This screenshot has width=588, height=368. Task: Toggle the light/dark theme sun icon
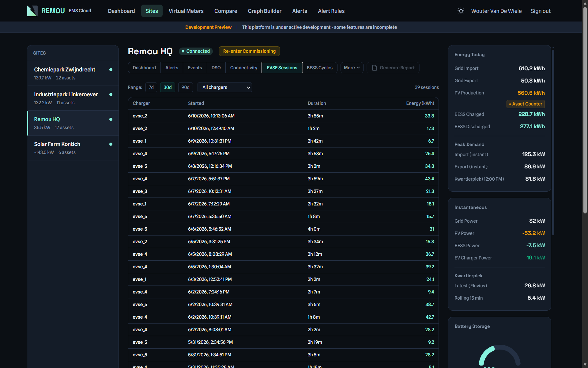click(461, 11)
